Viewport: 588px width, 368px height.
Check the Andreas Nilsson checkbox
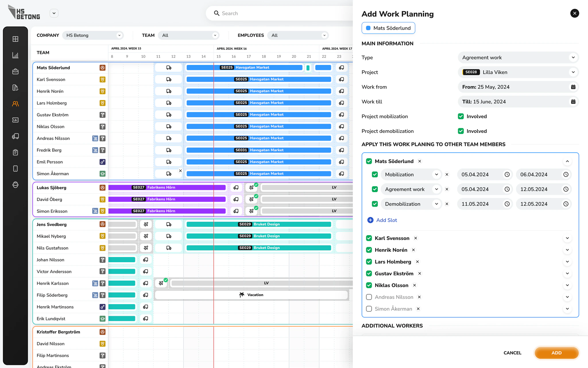pyautogui.click(x=369, y=297)
